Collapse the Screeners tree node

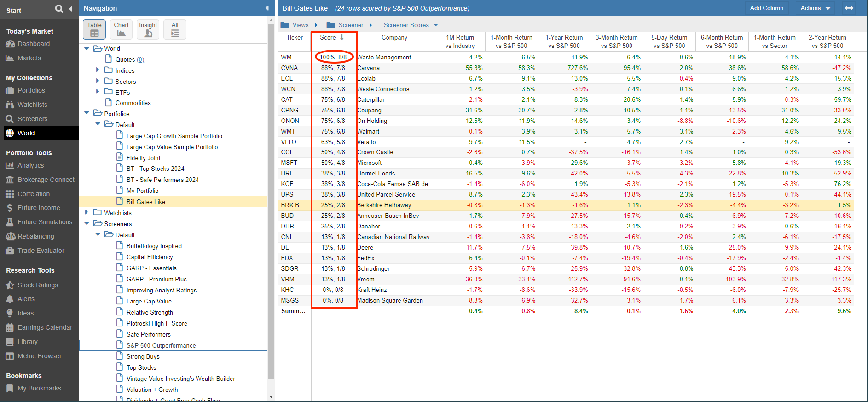click(x=87, y=223)
